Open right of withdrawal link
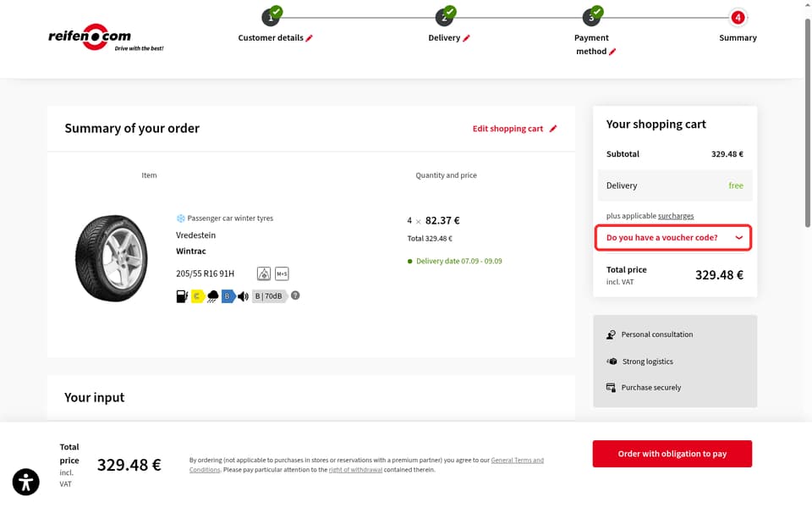The width and height of the screenshot is (812, 508). point(355,470)
